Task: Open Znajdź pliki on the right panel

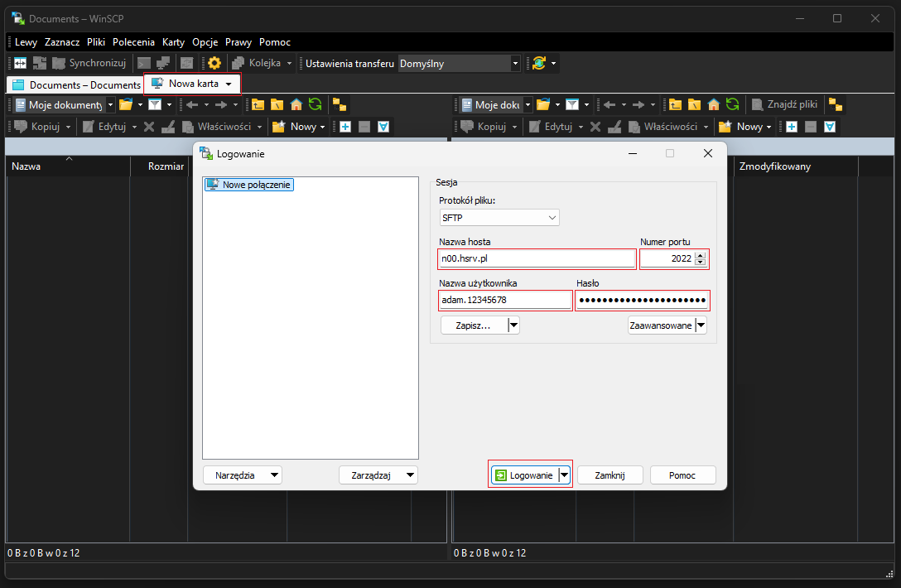Action: (x=783, y=104)
